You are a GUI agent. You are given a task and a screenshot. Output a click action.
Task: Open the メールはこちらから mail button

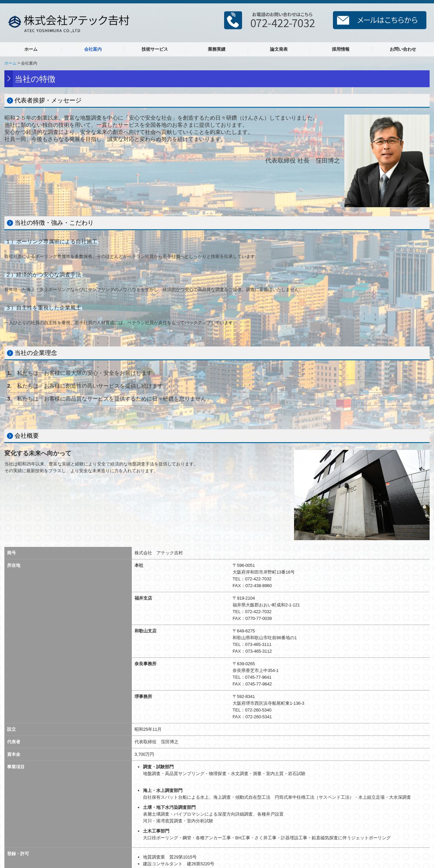click(379, 20)
